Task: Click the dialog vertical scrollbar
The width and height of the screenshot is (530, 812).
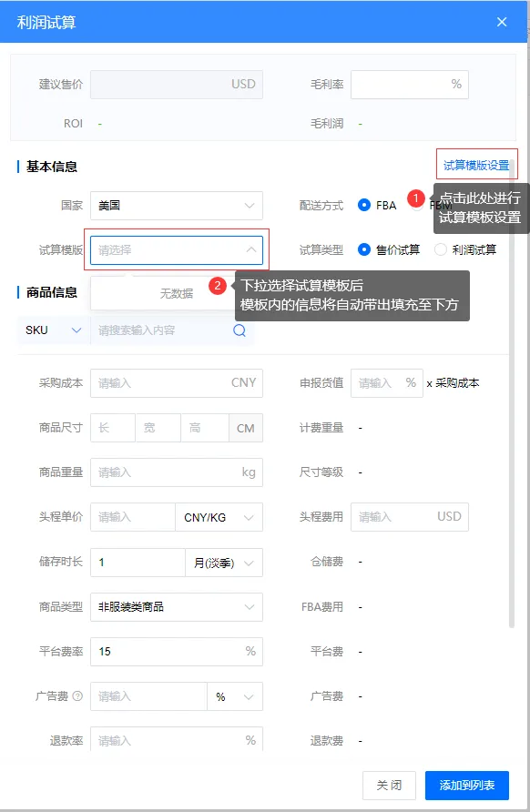Action: pyautogui.click(x=512, y=393)
